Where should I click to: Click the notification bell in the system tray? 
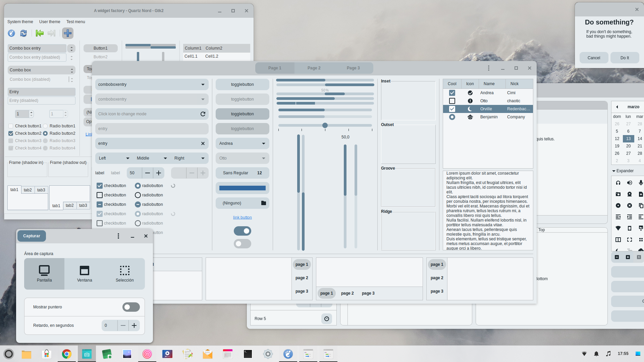coord(596,354)
